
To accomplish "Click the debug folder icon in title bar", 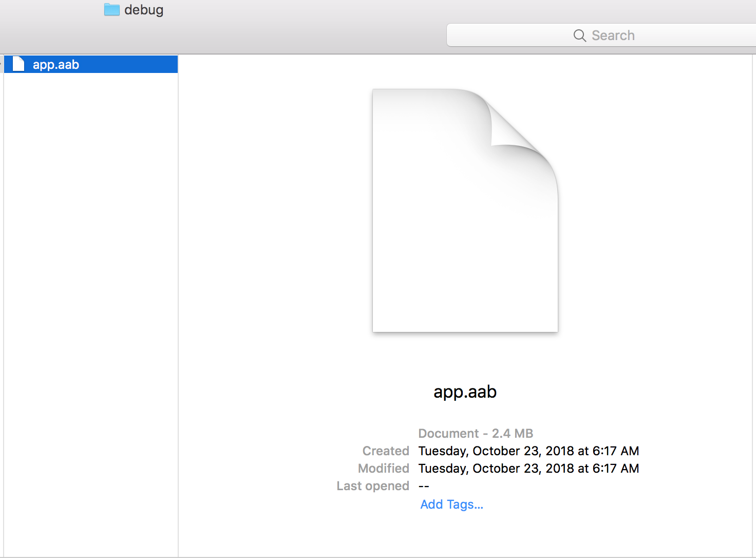I will [x=111, y=10].
